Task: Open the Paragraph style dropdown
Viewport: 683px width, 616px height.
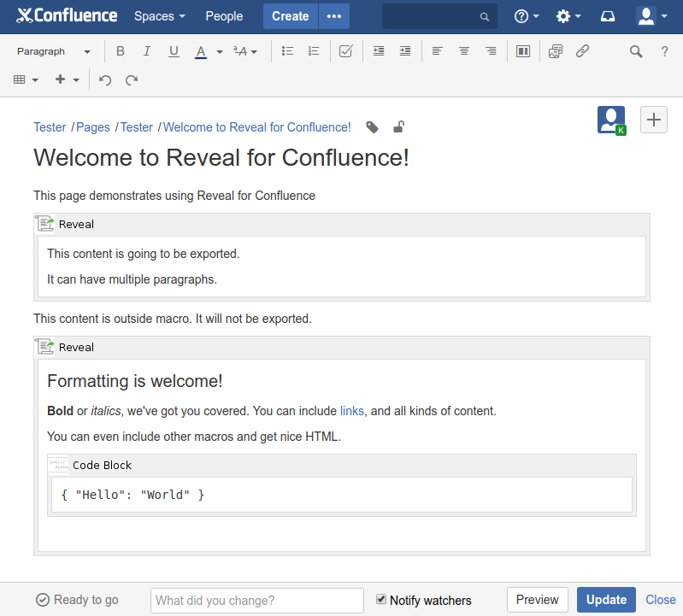Action: pos(53,51)
